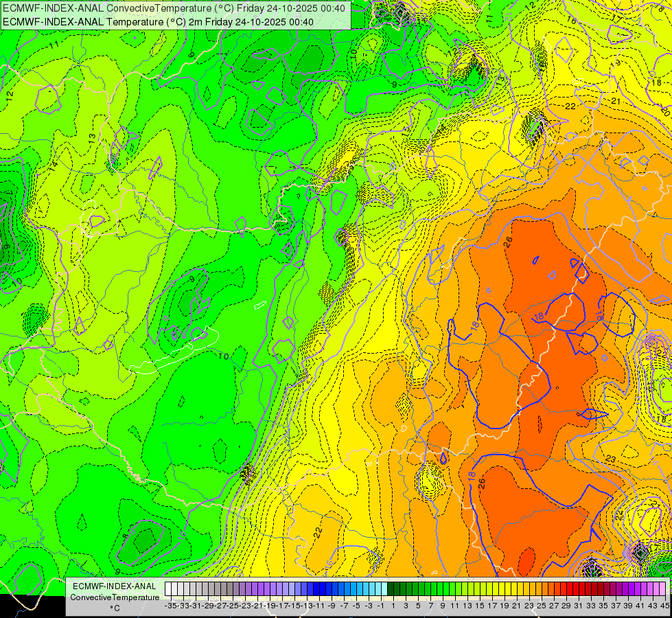
Task: Click the '8' contour label on the map
Action: coord(125,536)
